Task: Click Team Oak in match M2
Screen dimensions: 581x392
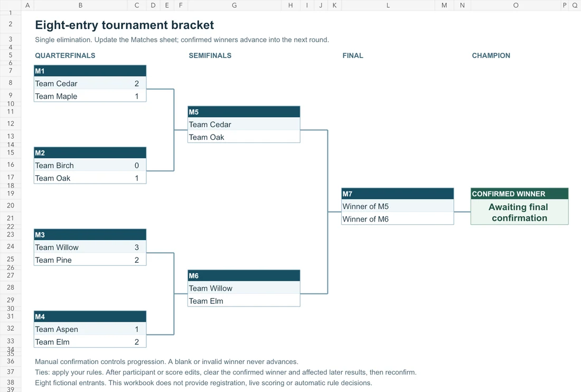Action: click(81, 178)
